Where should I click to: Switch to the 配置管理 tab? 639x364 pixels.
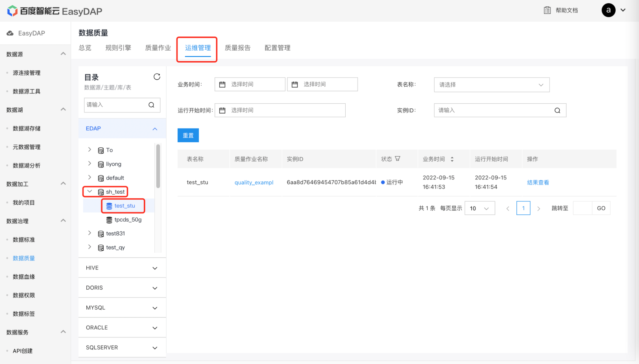tap(277, 48)
